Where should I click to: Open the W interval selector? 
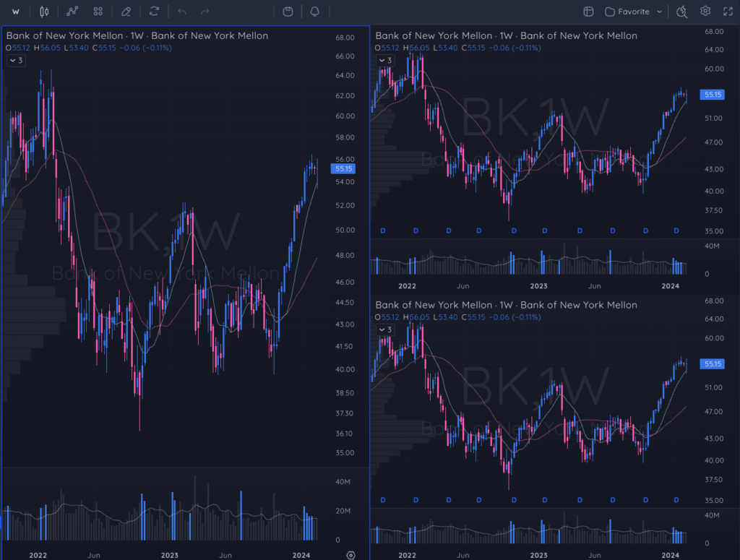pos(16,12)
